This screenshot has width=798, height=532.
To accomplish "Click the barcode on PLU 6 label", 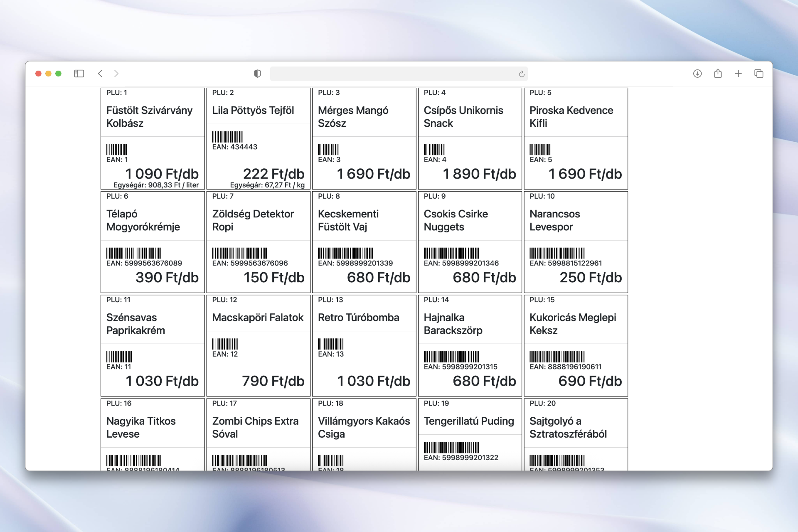I will (134, 253).
